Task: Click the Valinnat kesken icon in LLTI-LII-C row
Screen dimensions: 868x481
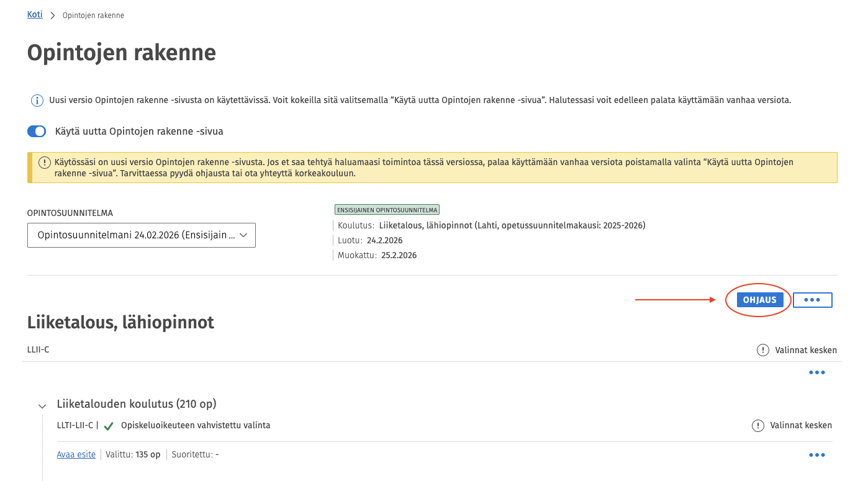Action: (757, 426)
